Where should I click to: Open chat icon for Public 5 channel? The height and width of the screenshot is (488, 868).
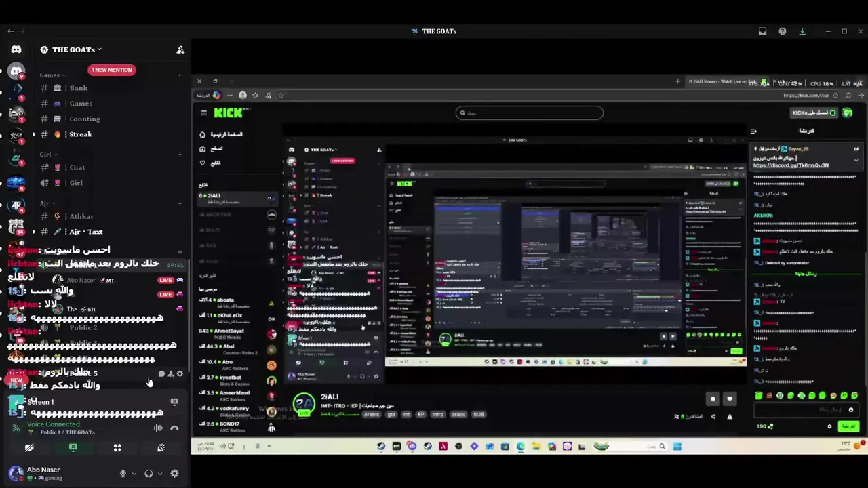point(161,373)
